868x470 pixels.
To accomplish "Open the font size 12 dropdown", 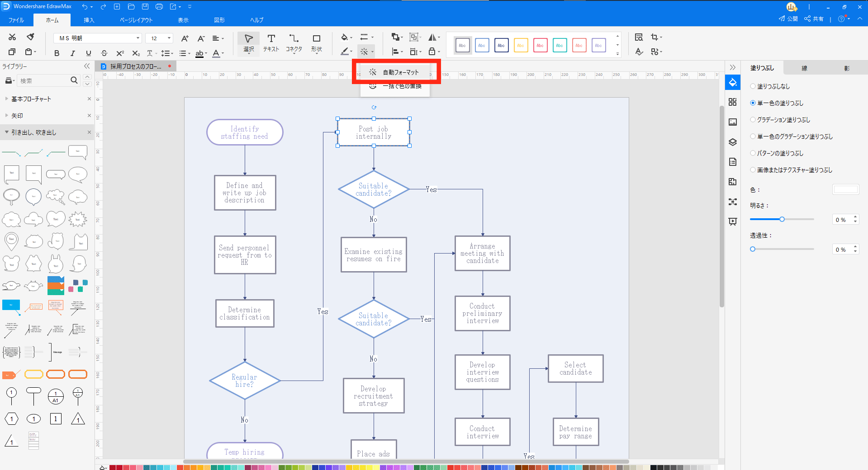I will pyautogui.click(x=169, y=38).
